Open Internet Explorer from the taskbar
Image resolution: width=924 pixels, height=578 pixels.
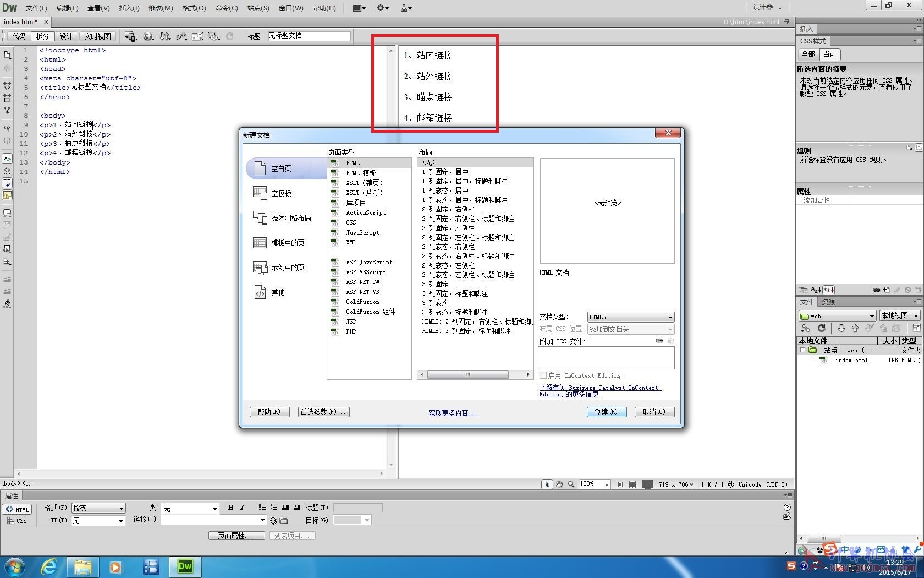pos(49,566)
